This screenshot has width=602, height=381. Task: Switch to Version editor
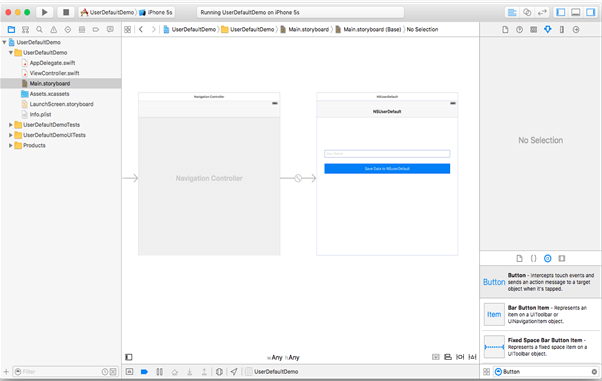pos(542,12)
